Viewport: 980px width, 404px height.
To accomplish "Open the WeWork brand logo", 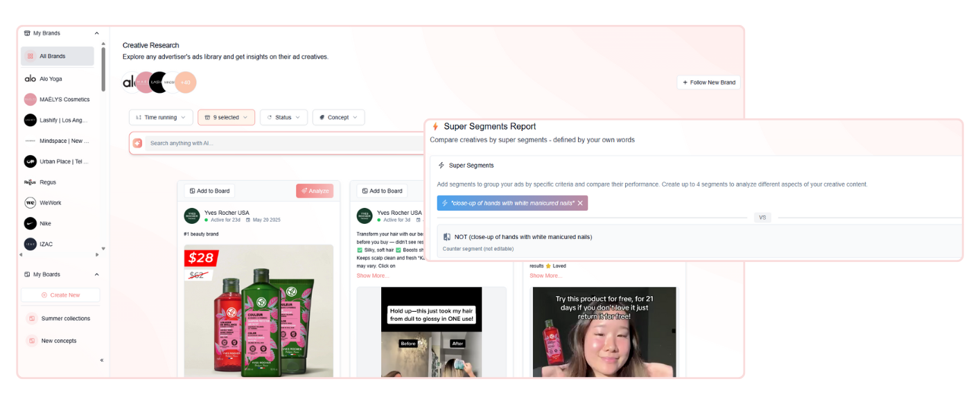I will tap(30, 203).
